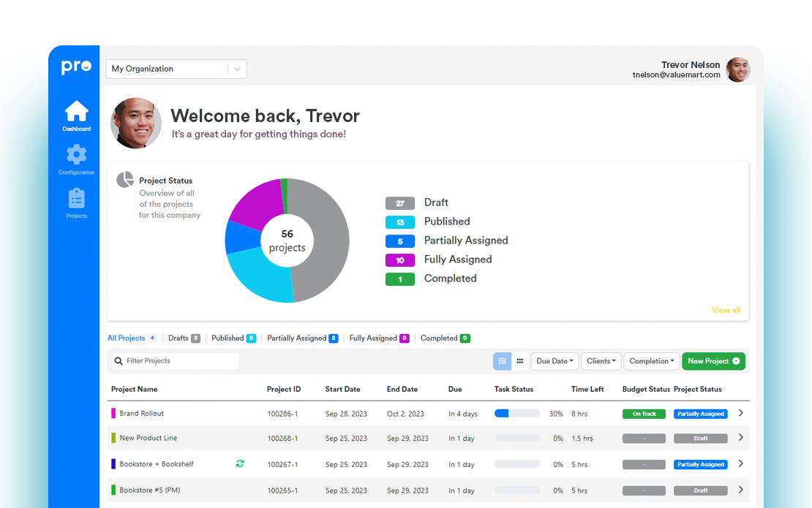Click Trevor Nelson's avatar in top right
This screenshot has width=812, height=508.
pos(738,70)
